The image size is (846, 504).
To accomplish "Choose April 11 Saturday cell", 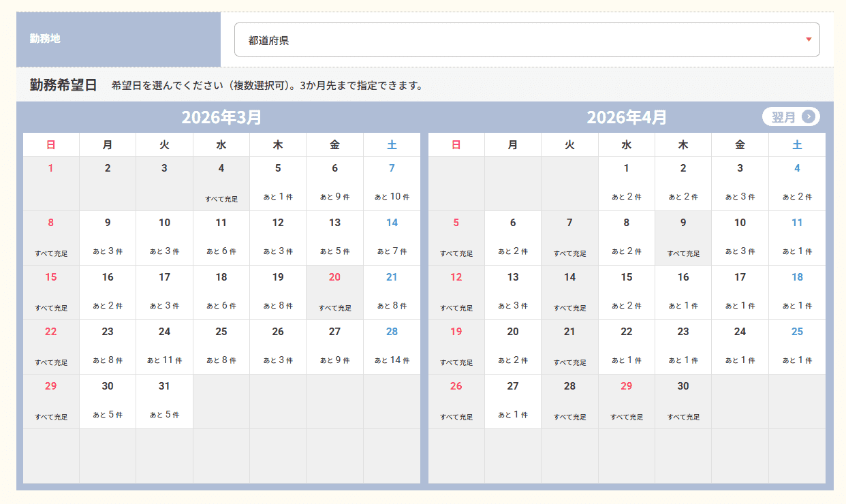I will point(797,238).
